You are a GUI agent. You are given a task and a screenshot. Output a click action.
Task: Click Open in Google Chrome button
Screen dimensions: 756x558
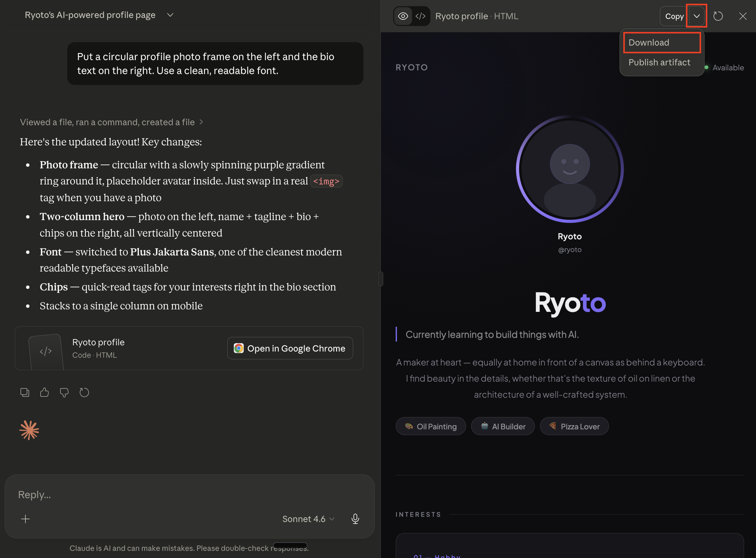tap(290, 348)
